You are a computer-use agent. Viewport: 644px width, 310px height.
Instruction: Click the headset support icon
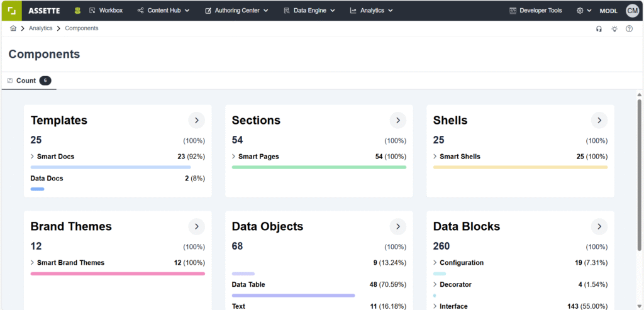599,29
